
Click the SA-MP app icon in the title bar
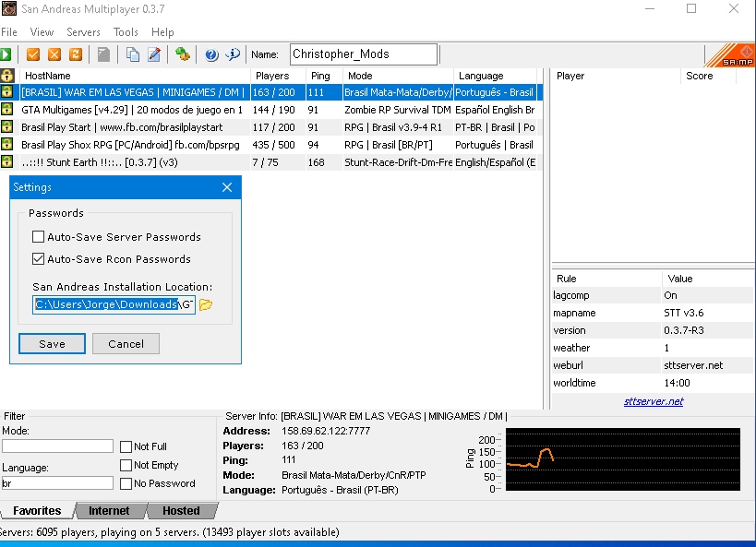click(x=8, y=8)
